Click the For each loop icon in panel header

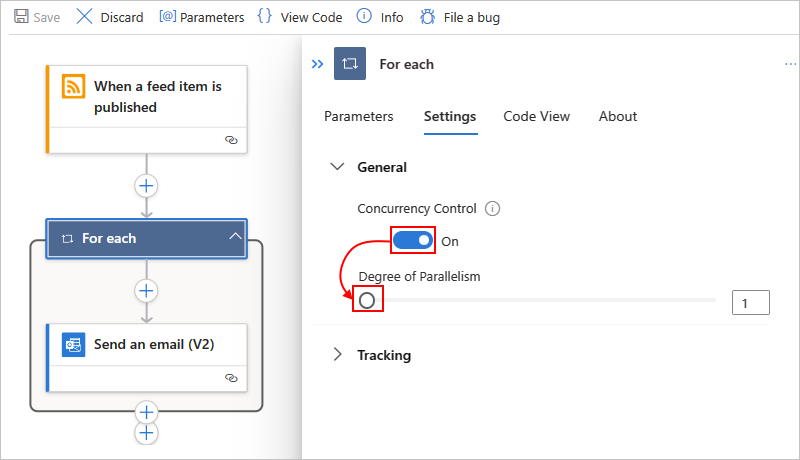coord(350,64)
